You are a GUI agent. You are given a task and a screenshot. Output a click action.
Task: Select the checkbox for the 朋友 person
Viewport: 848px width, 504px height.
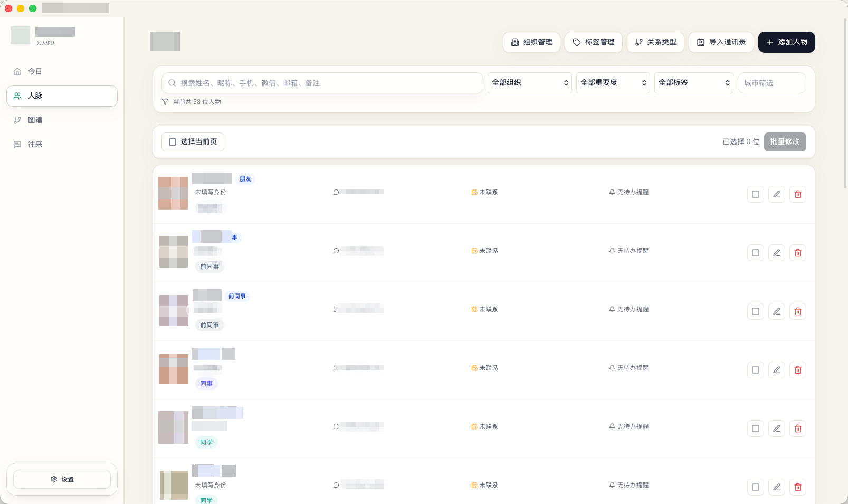pos(756,194)
